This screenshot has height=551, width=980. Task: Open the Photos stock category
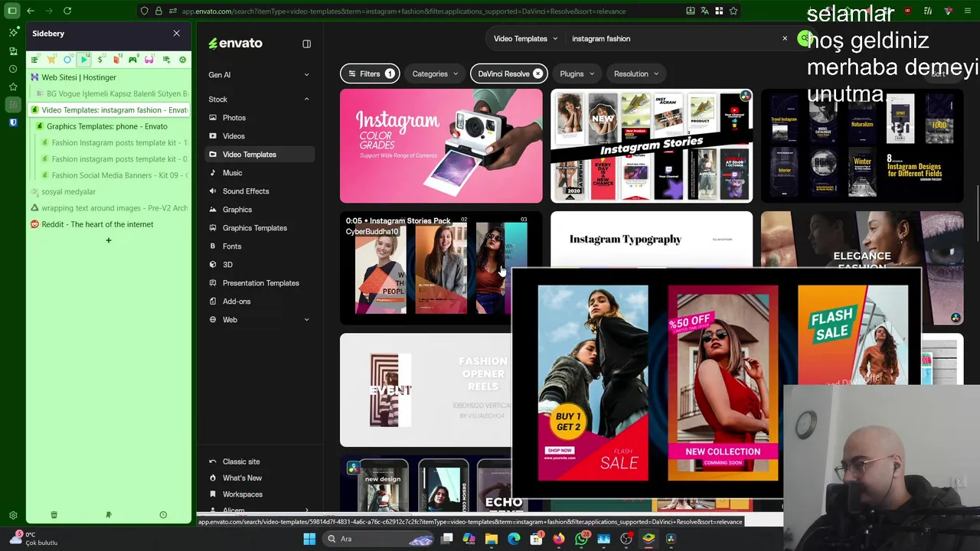point(234,118)
